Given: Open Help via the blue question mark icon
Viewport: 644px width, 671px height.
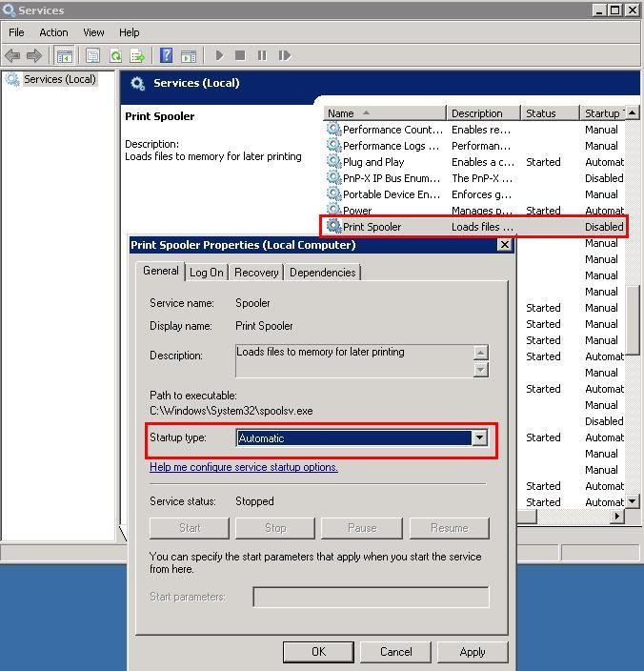Looking at the screenshot, I should pos(167,56).
